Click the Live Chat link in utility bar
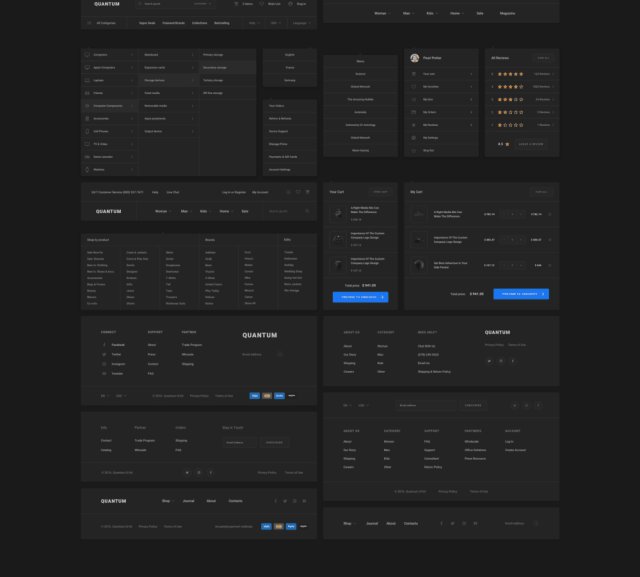 [x=173, y=192]
